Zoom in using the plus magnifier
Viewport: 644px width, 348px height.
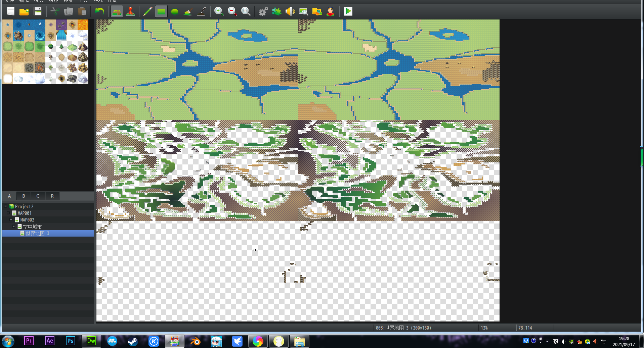pos(219,11)
